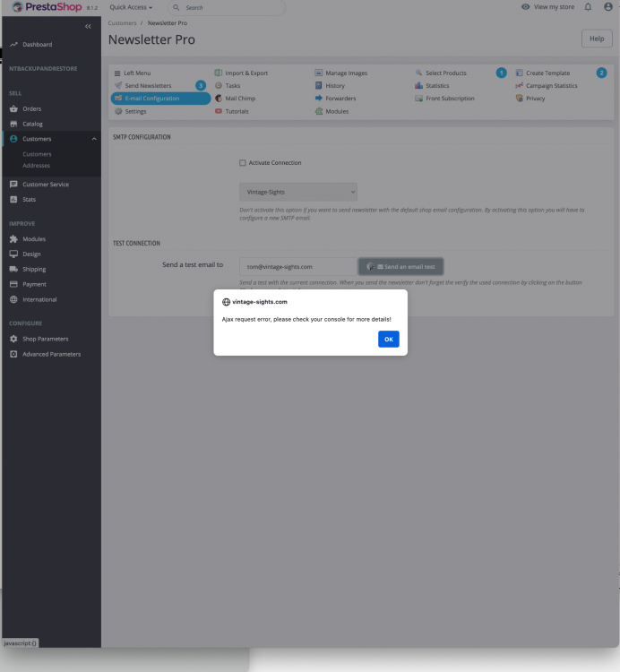Screen dimensions: 620x672
Task: Open the Quick Access dropdown
Action: [131, 7]
